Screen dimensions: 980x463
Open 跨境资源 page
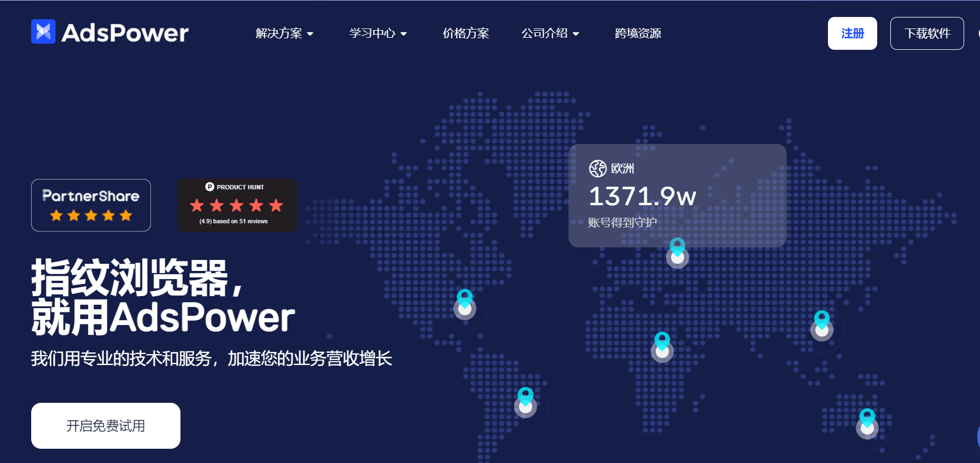(638, 33)
